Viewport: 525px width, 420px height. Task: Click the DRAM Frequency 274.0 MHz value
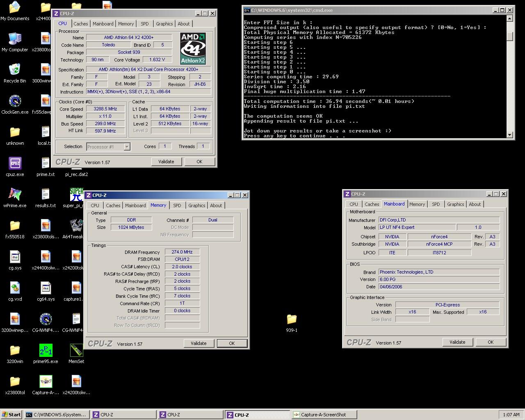pos(182,252)
